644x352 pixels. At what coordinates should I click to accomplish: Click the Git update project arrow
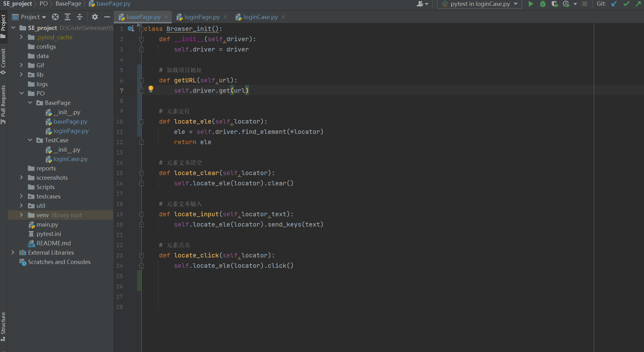(614, 4)
